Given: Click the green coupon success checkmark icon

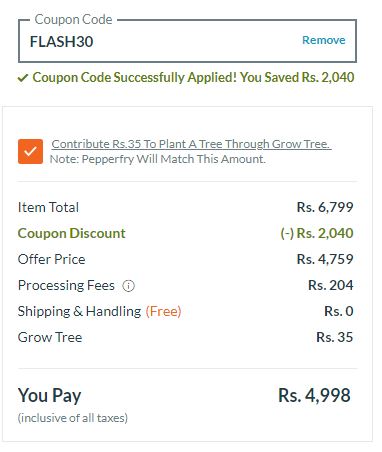Looking at the screenshot, I should [22, 78].
